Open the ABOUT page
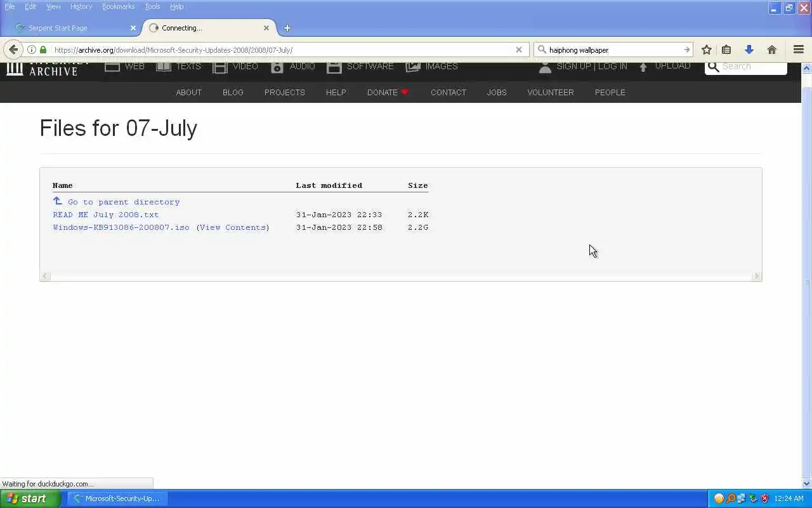The height and width of the screenshot is (508, 812). pyautogui.click(x=189, y=92)
